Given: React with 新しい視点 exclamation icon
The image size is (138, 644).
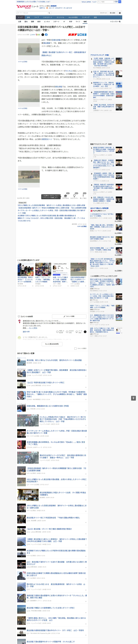Looking at the screenshot, I should click(83, 196).
